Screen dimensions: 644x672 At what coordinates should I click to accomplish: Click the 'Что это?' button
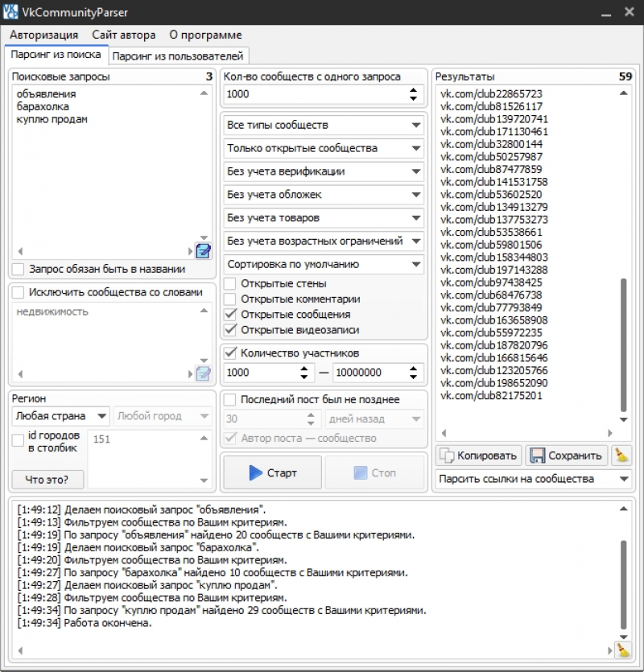tap(47, 480)
